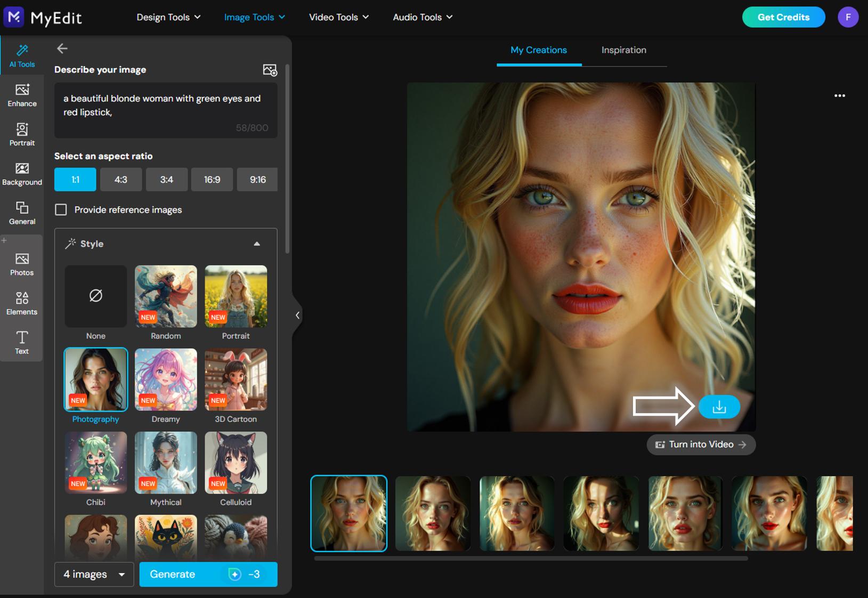The height and width of the screenshot is (598, 868).
Task: Click the Get Credits button
Action: pyautogui.click(x=783, y=17)
